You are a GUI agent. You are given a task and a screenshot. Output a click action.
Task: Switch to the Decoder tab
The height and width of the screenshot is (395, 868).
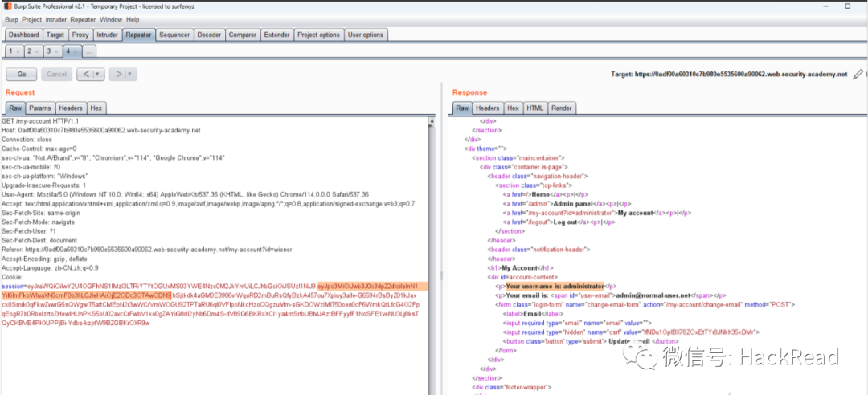click(209, 35)
